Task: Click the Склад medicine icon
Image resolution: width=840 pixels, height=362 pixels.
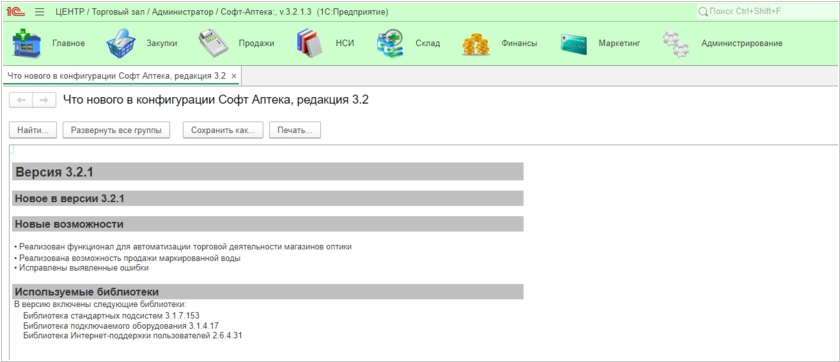Action: (390, 43)
